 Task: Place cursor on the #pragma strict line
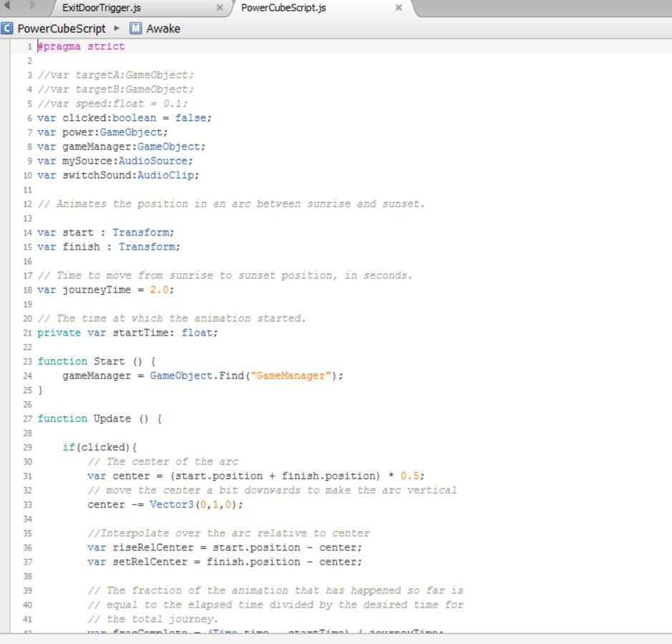point(81,47)
